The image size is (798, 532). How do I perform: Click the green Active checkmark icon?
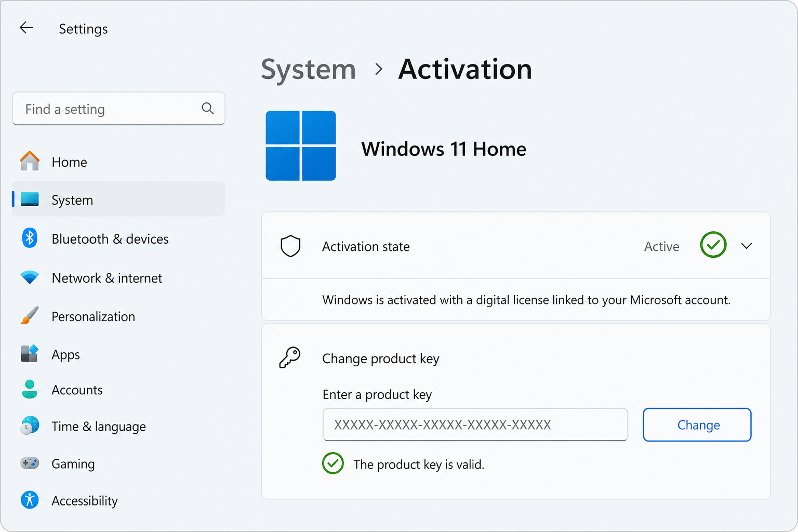(713, 245)
